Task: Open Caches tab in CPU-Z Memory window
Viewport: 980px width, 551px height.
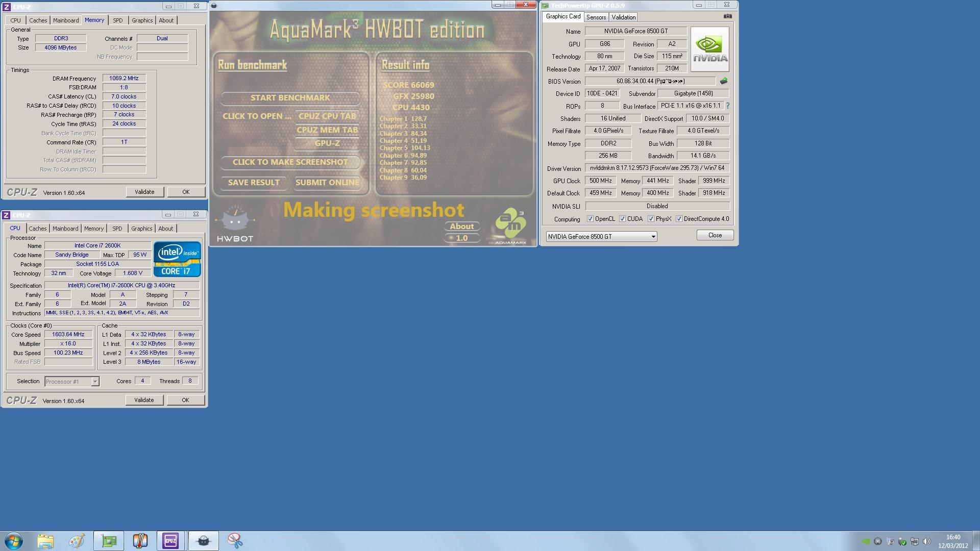Action: [x=38, y=20]
